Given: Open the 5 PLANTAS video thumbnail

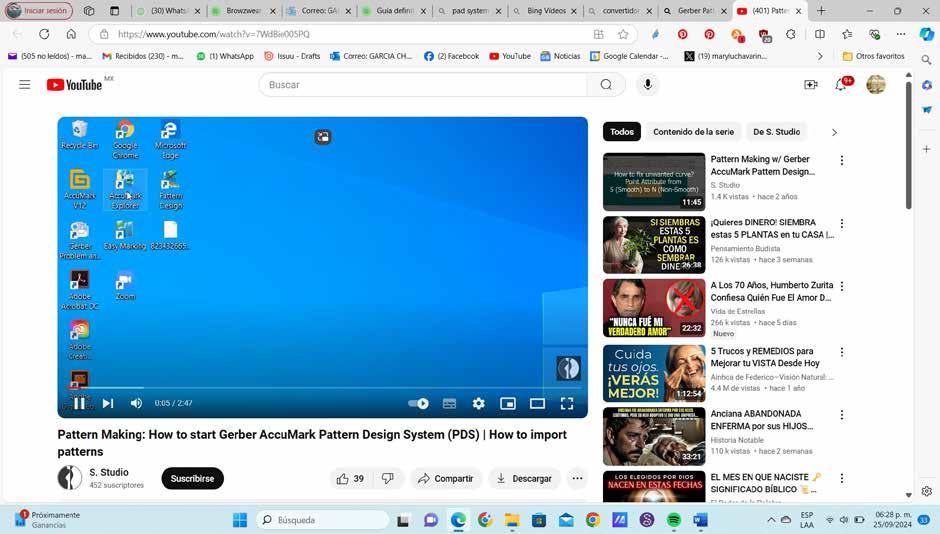Looking at the screenshot, I should coord(654,245).
